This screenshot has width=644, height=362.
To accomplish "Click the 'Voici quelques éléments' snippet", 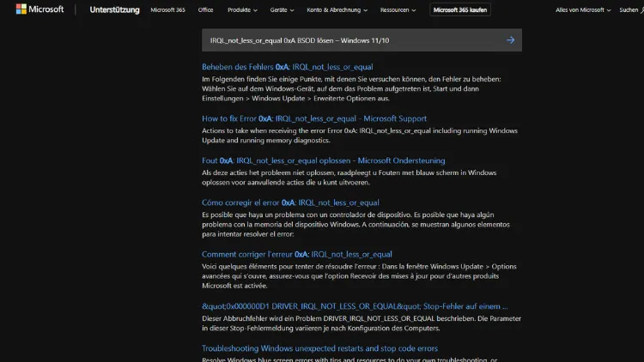I will point(359,276).
